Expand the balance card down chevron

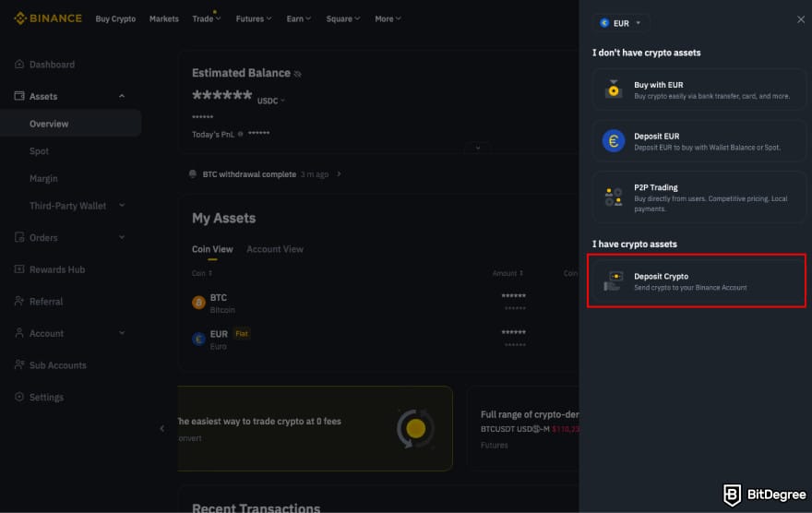[477, 148]
